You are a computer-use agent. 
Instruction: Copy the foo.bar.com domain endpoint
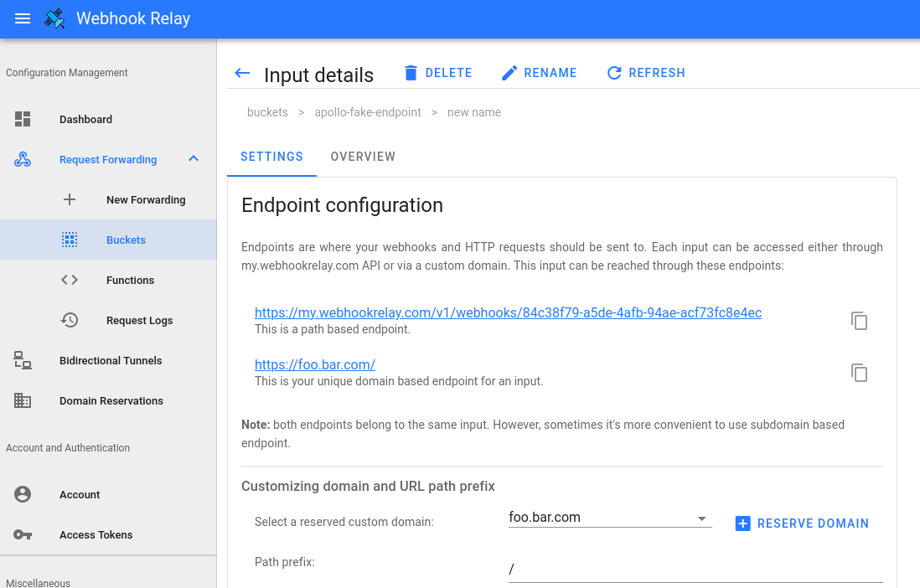point(859,373)
